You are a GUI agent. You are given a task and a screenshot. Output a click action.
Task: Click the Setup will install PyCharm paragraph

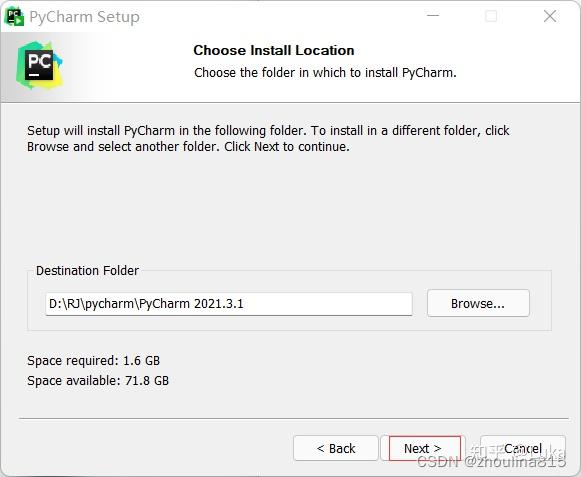[x=268, y=139]
